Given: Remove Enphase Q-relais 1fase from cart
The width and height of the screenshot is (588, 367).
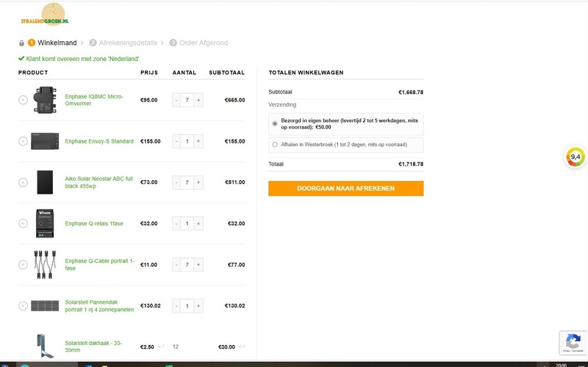Looking at the screenshot, I should point(23,224).
